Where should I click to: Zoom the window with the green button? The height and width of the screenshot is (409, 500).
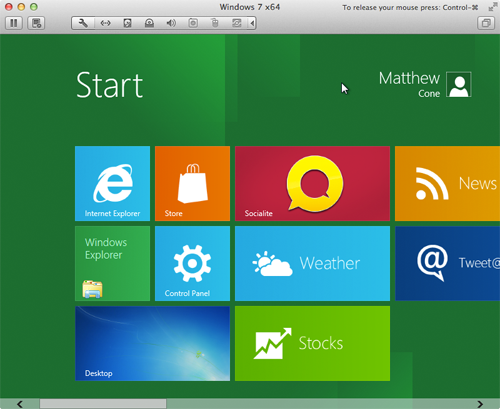coord(33,7)
